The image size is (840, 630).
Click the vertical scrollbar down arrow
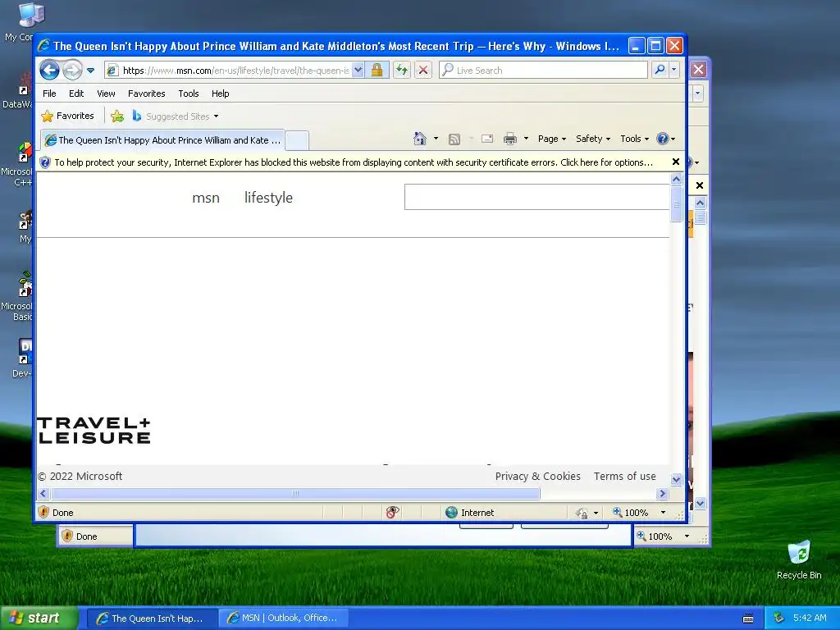click(x=676, y=479)
